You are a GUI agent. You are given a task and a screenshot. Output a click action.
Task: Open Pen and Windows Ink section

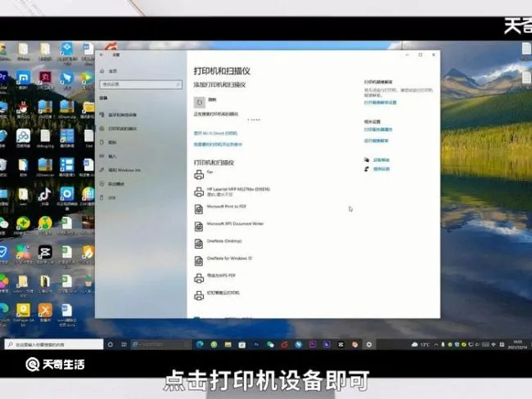pyautogui.click(x=120, y=170)
